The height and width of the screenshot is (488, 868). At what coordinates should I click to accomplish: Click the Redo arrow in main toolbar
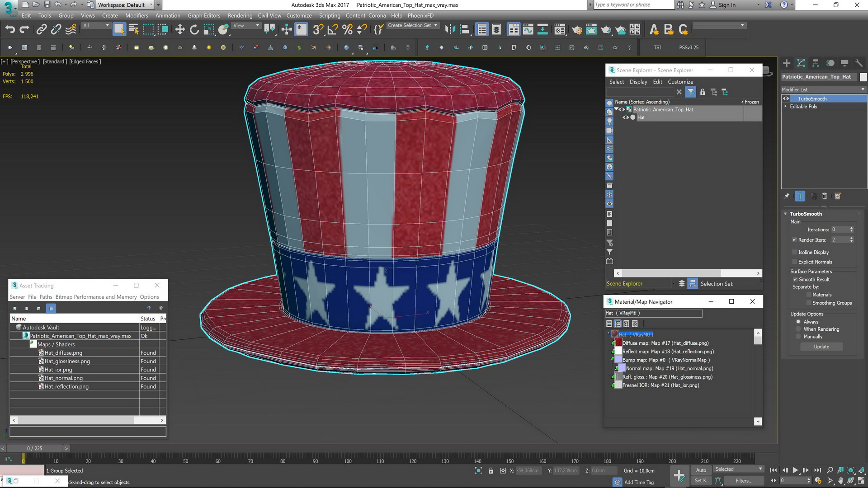pyautogui.click(x=24, y=30)
